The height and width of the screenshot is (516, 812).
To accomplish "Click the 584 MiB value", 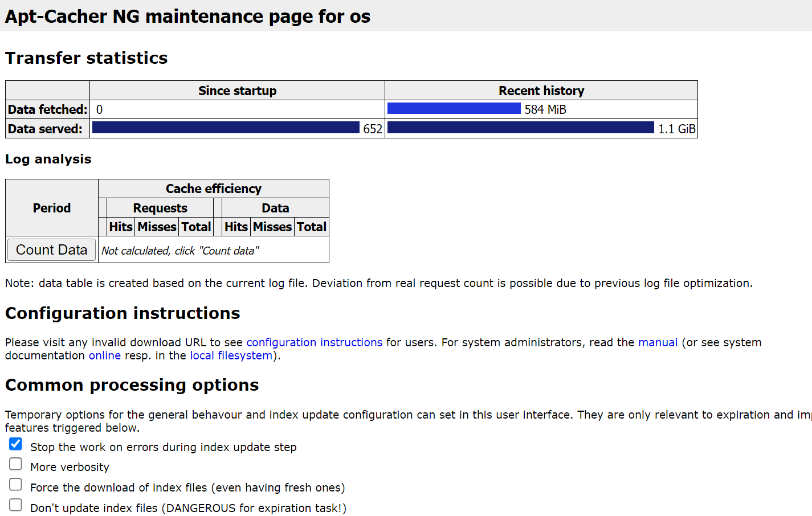I will [545, 109].
